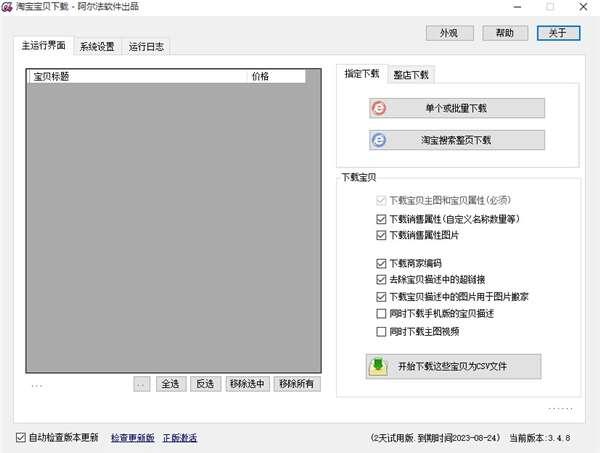Click 淘宝搜索整页下载 button
This screenshot has height=453, width=600.
457,140
